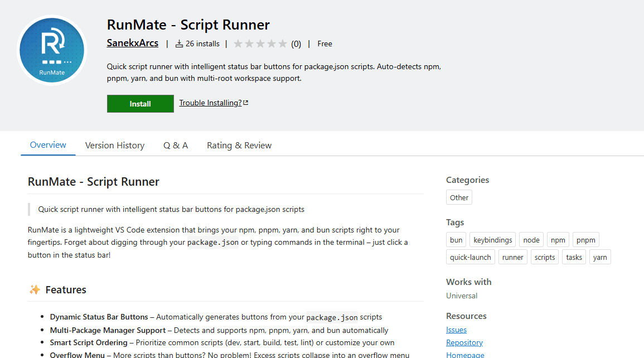
Task: Click the Features heading
Action: click(66, 290)
